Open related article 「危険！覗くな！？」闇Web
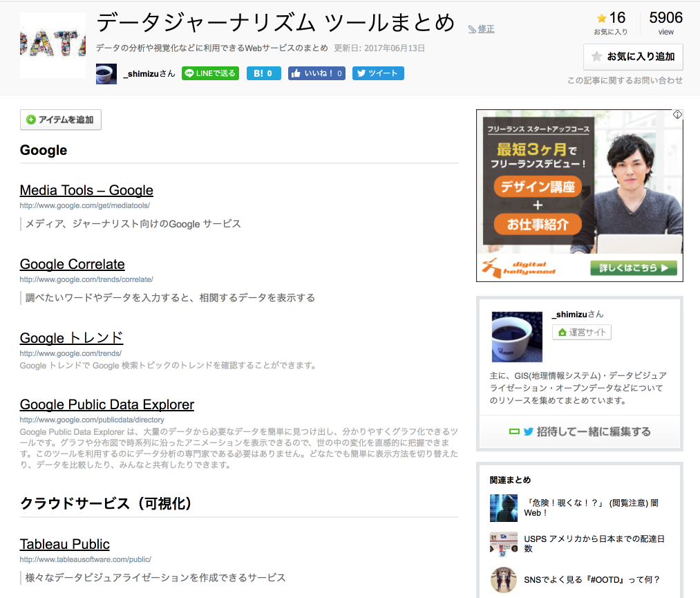700x598 pixels. [591, 508]
